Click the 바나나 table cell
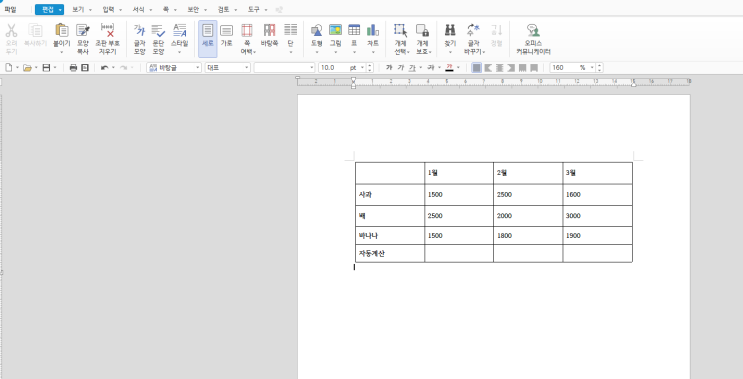743x379 pixels. [x=390, y=235]
